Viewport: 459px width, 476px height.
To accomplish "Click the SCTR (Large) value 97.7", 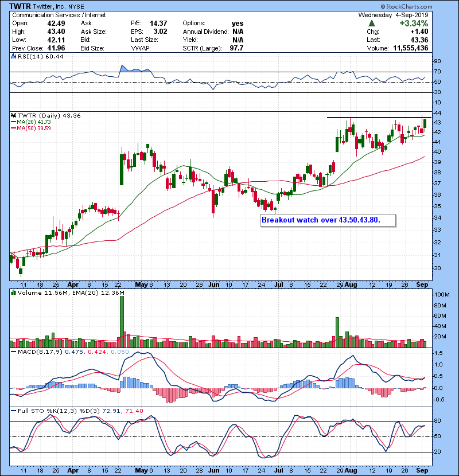I will (236, 48).
